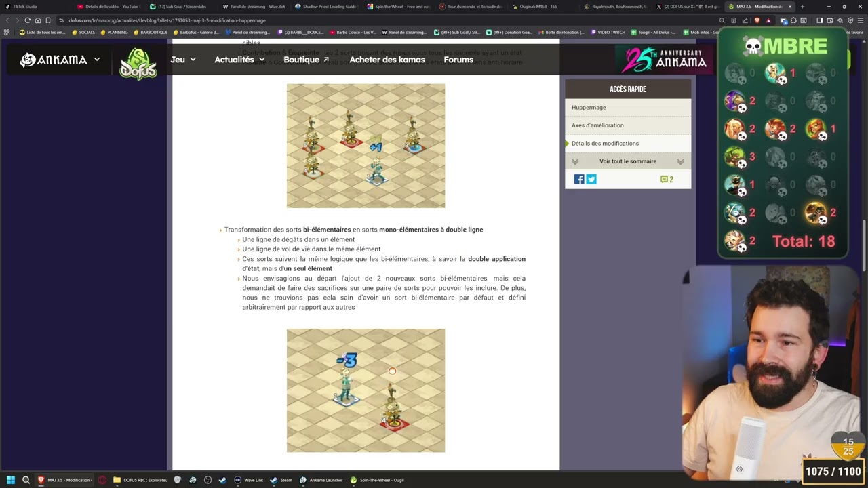Screen dimensions: 868x488
Task: Open OBS Studio from the taskbar
Action: pos(208,480)
